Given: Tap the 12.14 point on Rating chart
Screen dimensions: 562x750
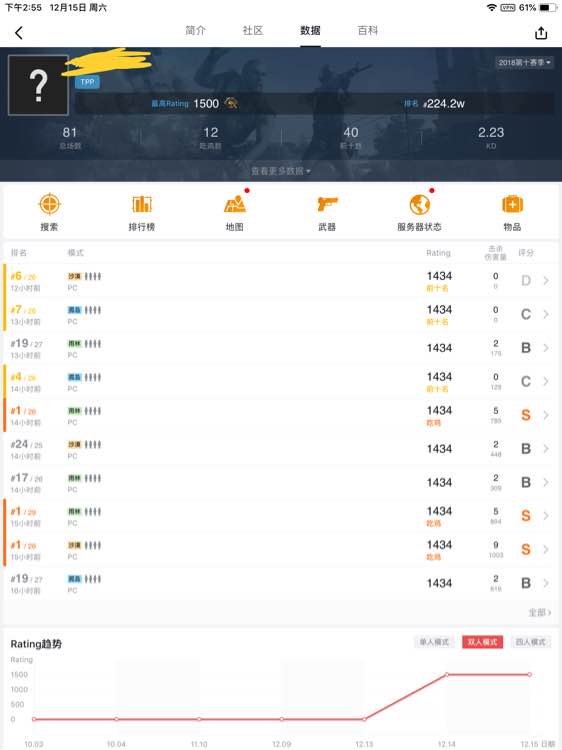Looking at the screenshot, I should click(447, 674).
